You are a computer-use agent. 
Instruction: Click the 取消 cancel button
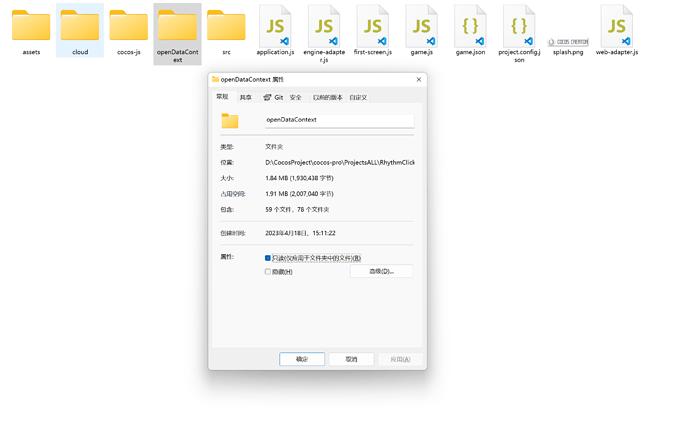351,359
